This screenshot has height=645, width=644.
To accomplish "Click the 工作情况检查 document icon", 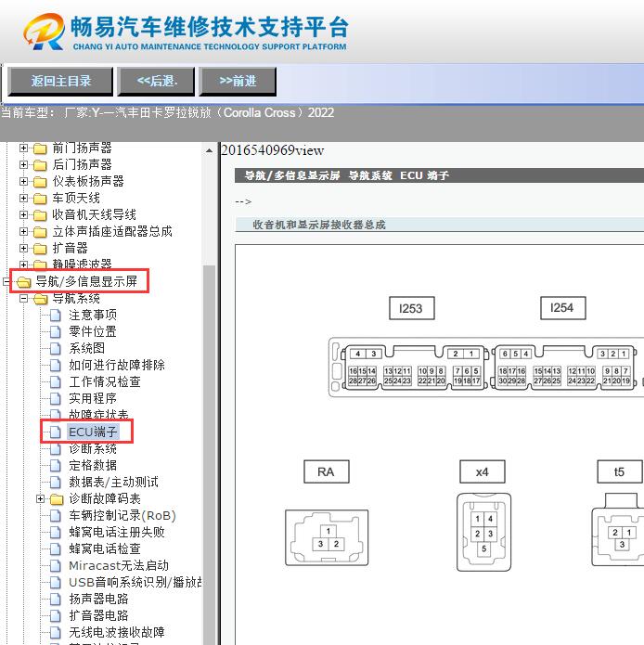I will (x=56, y=382).
